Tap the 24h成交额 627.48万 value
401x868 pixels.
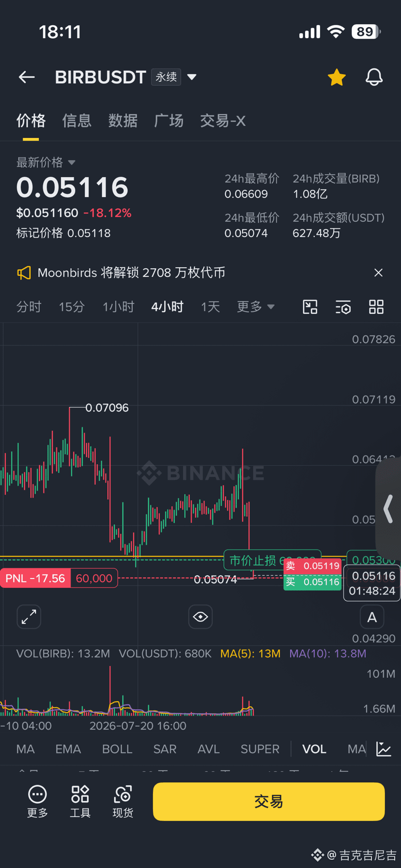click(316, 233)
